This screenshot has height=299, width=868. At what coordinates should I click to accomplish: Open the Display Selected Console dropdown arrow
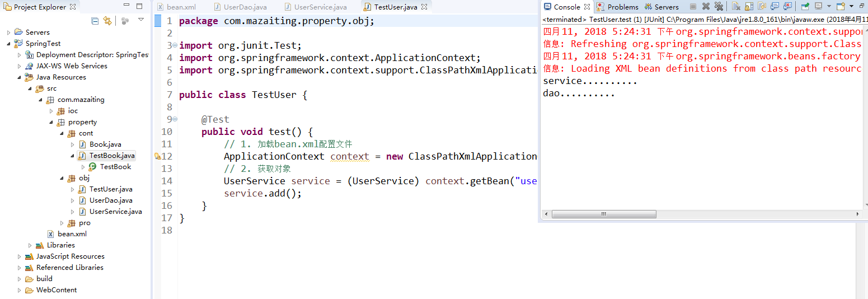pos(829,6)
